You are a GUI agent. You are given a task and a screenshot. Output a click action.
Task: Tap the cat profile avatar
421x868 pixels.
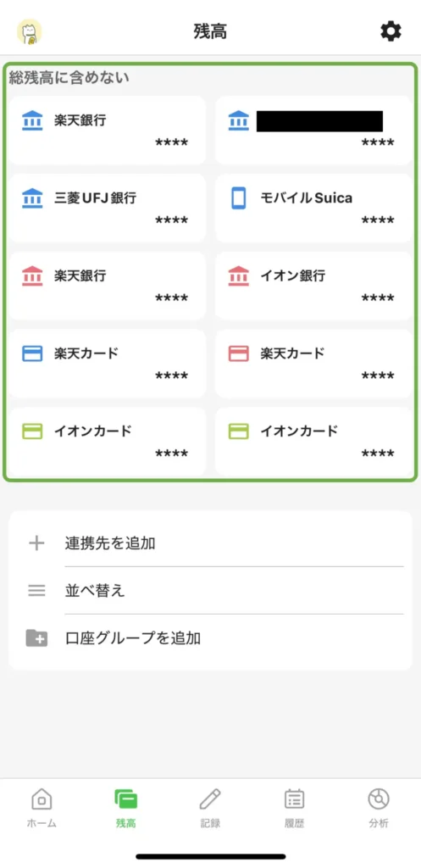30,31
